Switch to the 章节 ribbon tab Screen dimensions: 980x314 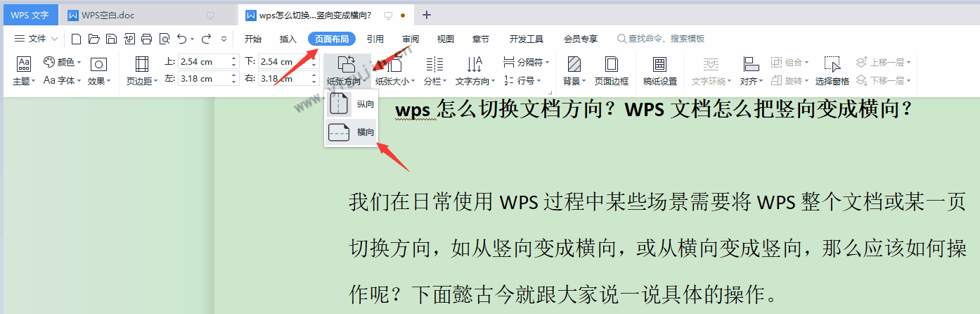coord(481,39)
